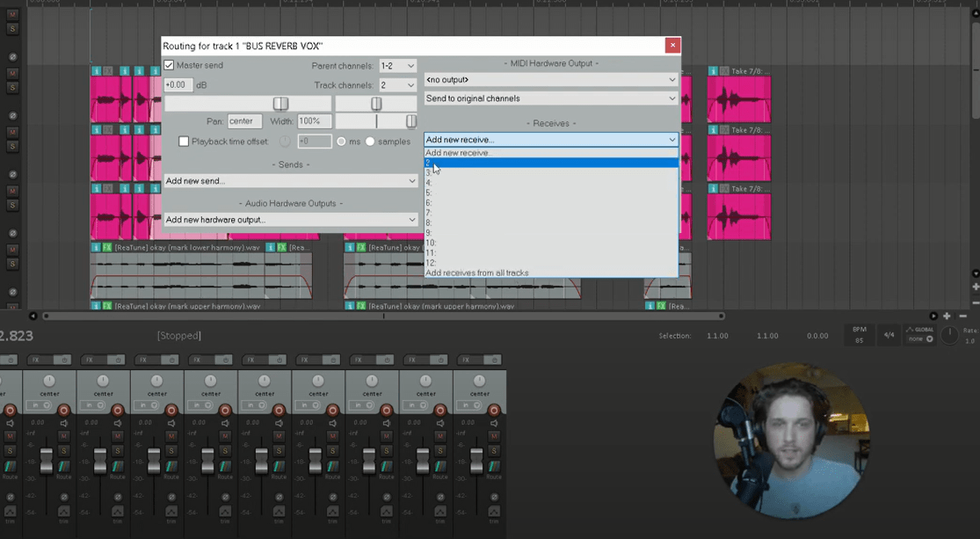980x539 pixels.
Task: Toggle FX bypass on rightmost mixer strip
Action: pyautogui.click(x=493, y=361)
